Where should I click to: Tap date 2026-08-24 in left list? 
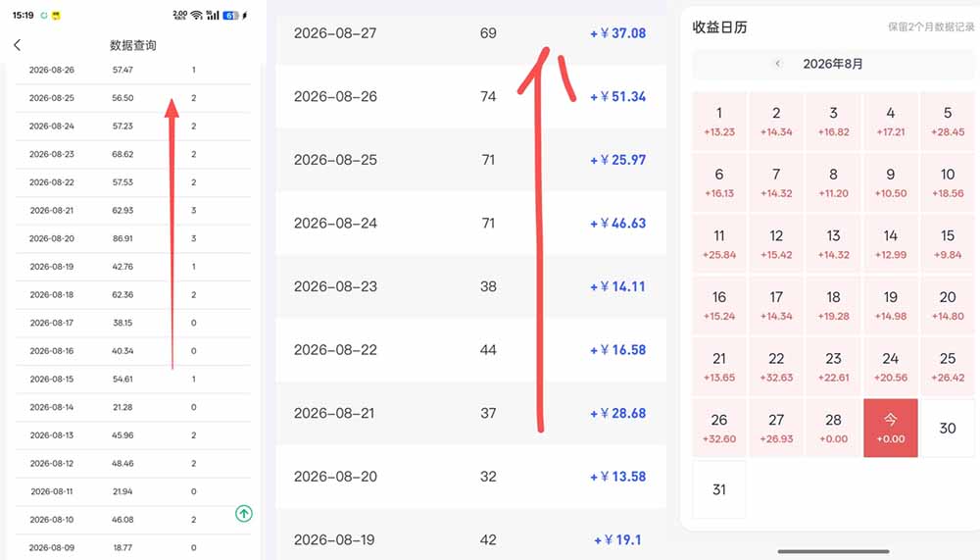[51, 127]
